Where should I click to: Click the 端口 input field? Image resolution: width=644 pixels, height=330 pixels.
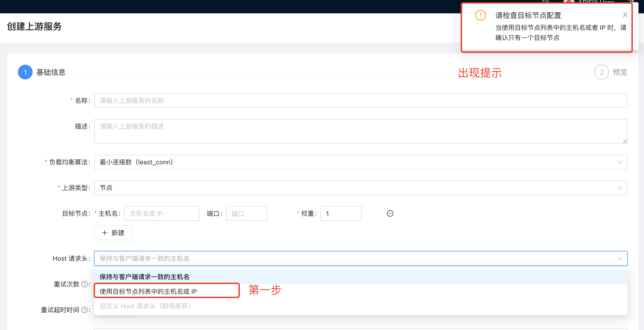pos(246,213)
